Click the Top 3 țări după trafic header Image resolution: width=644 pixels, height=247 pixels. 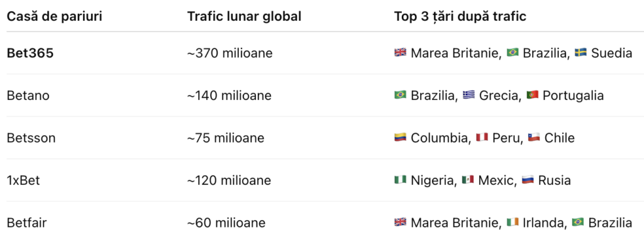pos(460,17)
